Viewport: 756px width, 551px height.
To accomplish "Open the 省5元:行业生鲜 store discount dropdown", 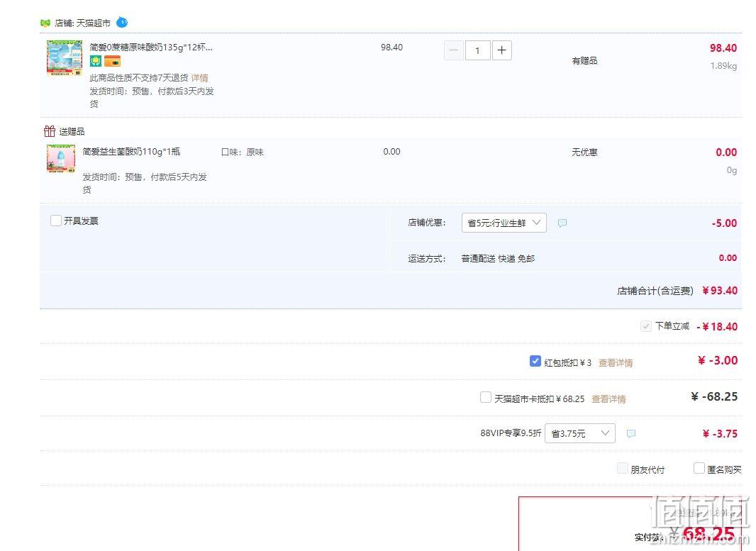I will [x=504, y=223].
